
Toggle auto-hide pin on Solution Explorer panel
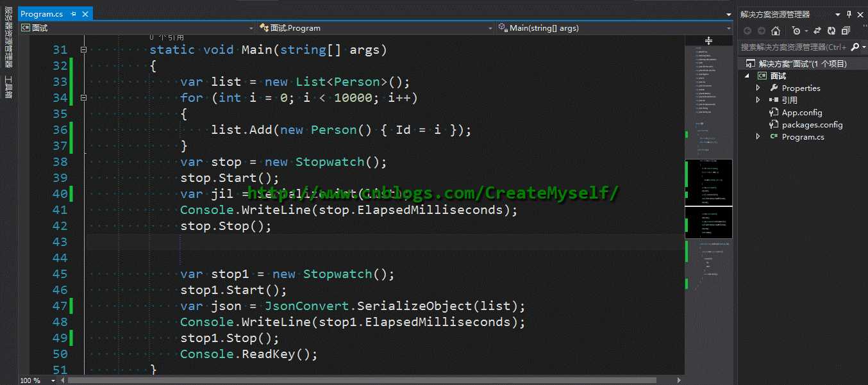[849, 14]
